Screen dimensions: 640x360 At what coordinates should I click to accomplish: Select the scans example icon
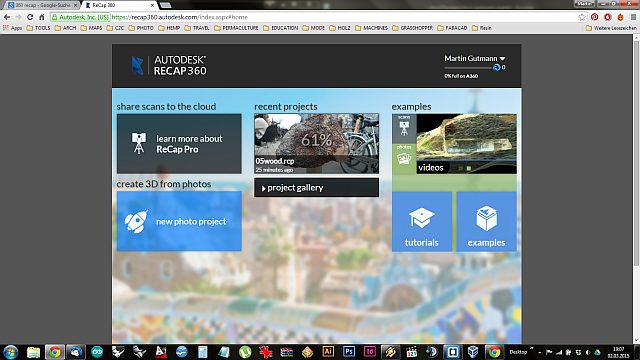point(404,128)
